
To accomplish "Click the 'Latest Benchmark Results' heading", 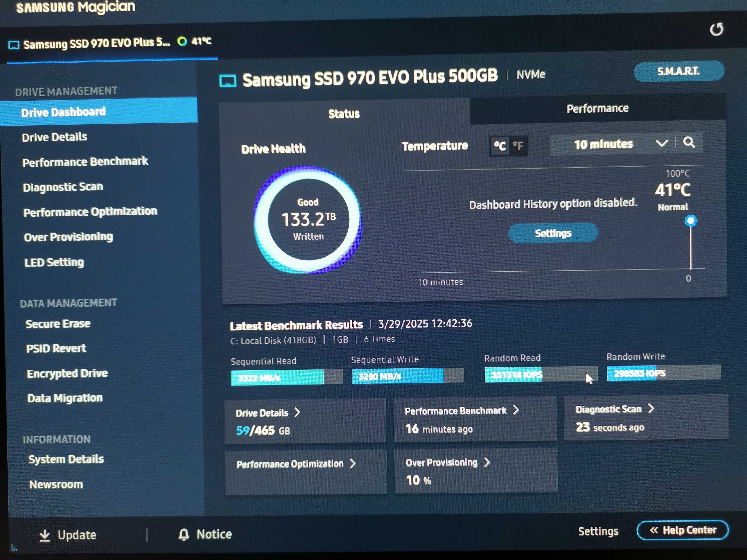I will pos(296,325).
